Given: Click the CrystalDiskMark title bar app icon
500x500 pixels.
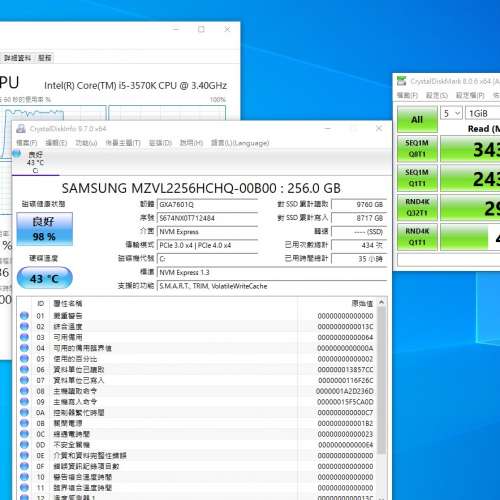Looking at the screenshot, I should tap(402, 81).
